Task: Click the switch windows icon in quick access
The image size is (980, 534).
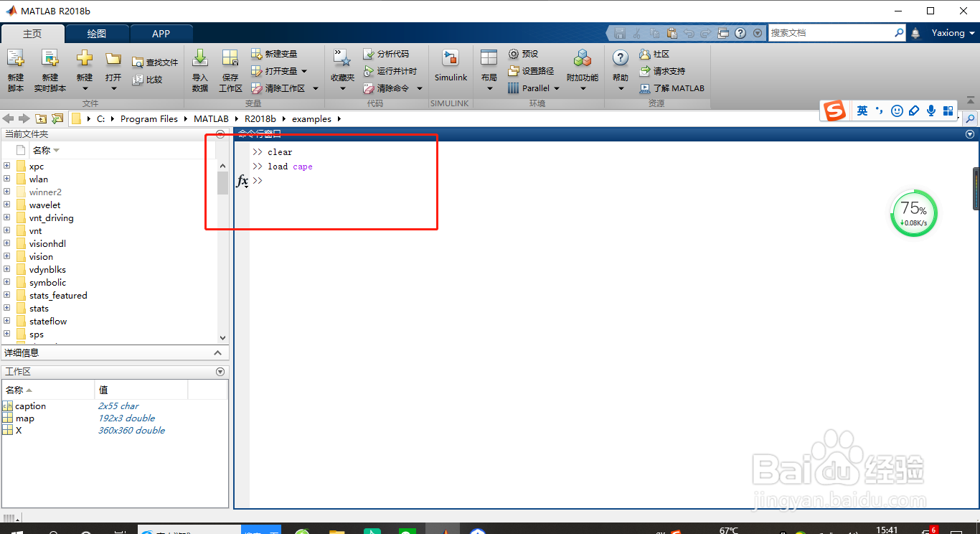Action: [723, 33]
